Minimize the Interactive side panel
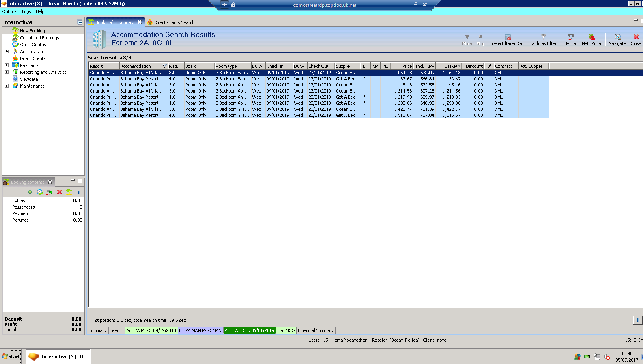 click(80, 22)
